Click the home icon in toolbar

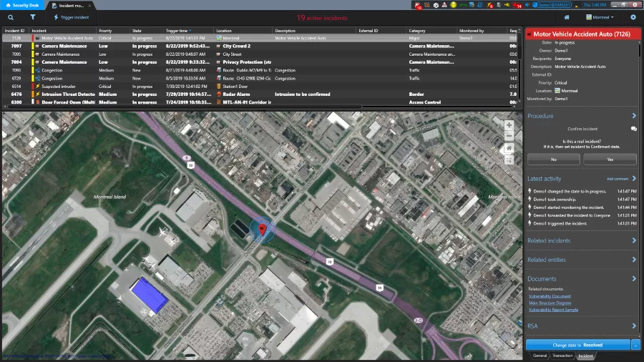pyautogui.click(x=567, y=17)
